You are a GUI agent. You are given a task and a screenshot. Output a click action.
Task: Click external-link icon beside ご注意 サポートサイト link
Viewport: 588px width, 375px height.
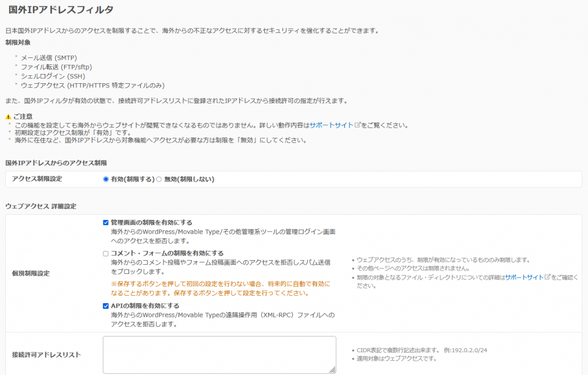coord(357,125)
